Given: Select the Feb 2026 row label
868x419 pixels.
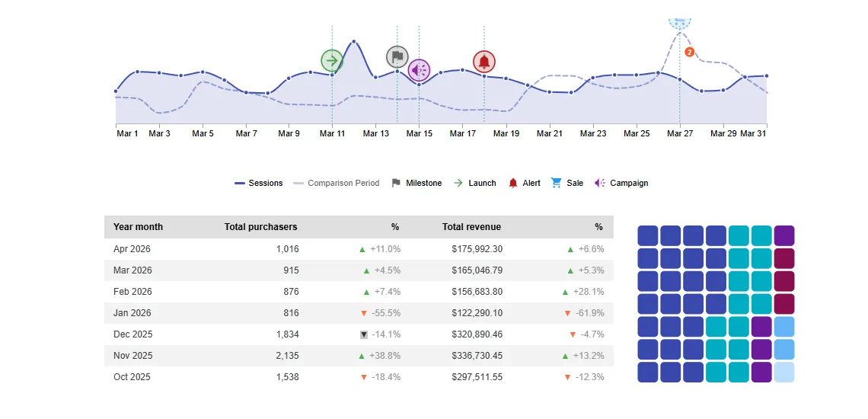Looking at the screenshot, I should click(x=132, y=292).
